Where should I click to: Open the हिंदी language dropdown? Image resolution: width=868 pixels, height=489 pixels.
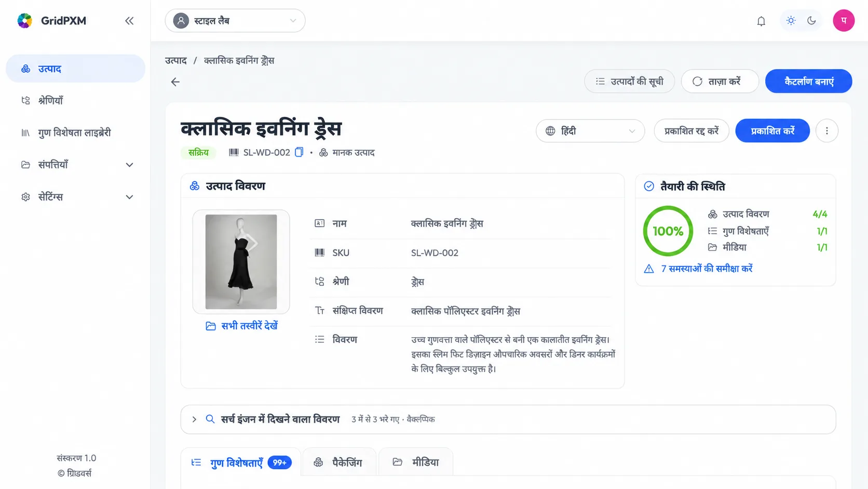click(x=590, y=131)
